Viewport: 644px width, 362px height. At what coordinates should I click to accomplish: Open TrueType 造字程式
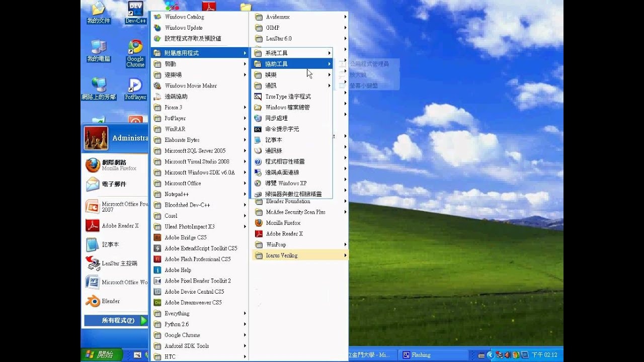[292, 97]
